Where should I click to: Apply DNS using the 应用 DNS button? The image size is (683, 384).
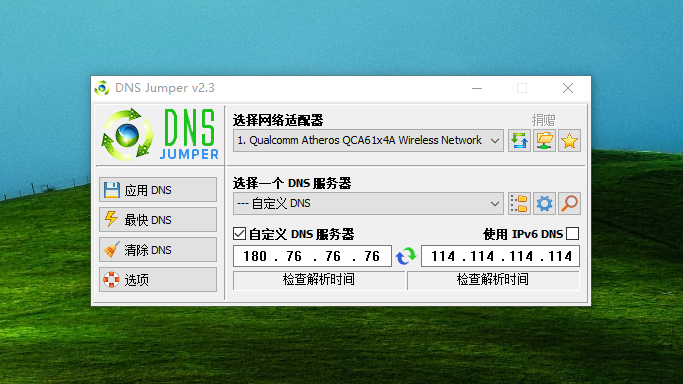(x=158, y=190)
